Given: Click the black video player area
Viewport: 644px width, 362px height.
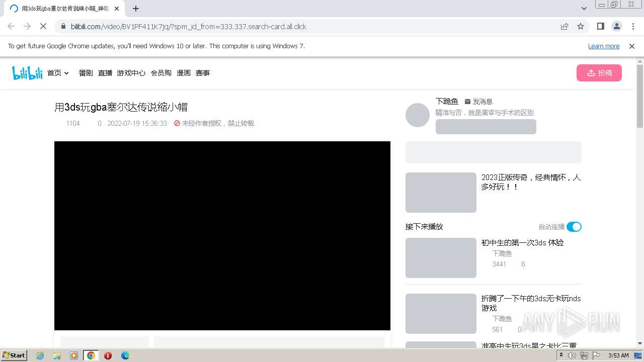Looking at the screenshot, I should tap(222, 236).
